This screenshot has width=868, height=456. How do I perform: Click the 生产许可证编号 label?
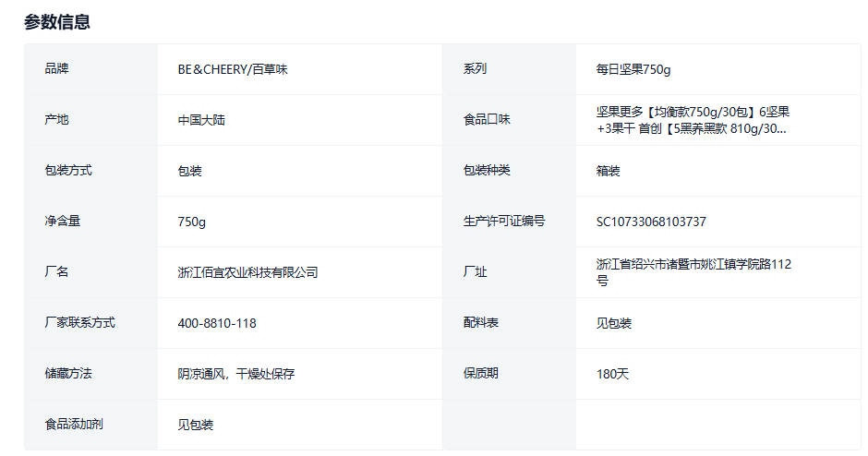click(x=504, y=222)
